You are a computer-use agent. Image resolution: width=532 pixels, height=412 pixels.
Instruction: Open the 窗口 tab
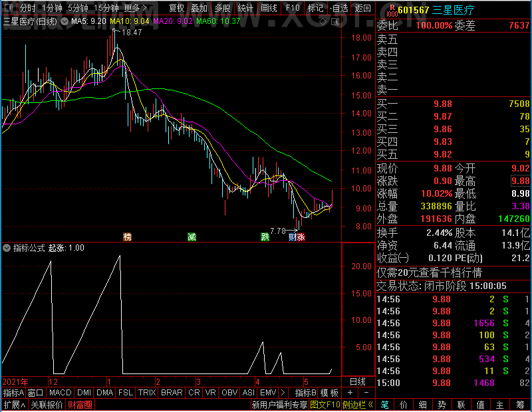coord(36,393)
